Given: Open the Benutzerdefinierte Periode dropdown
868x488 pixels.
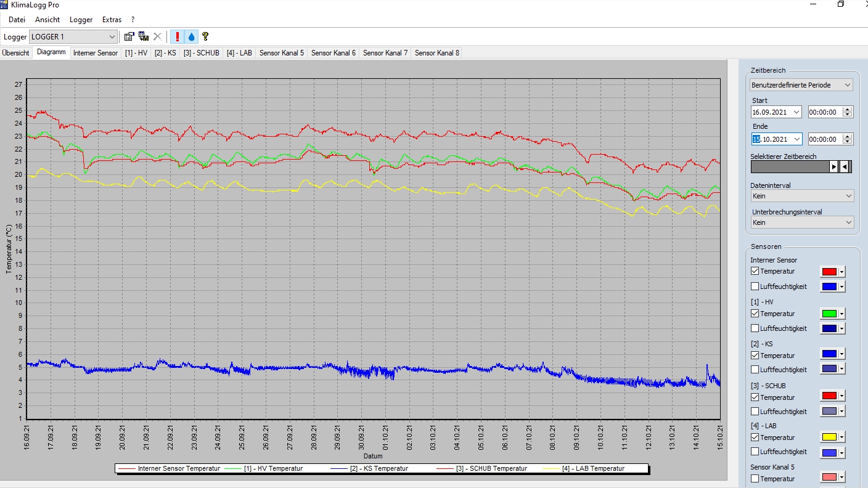Looking at the screenshot, I should coord(801,85).
